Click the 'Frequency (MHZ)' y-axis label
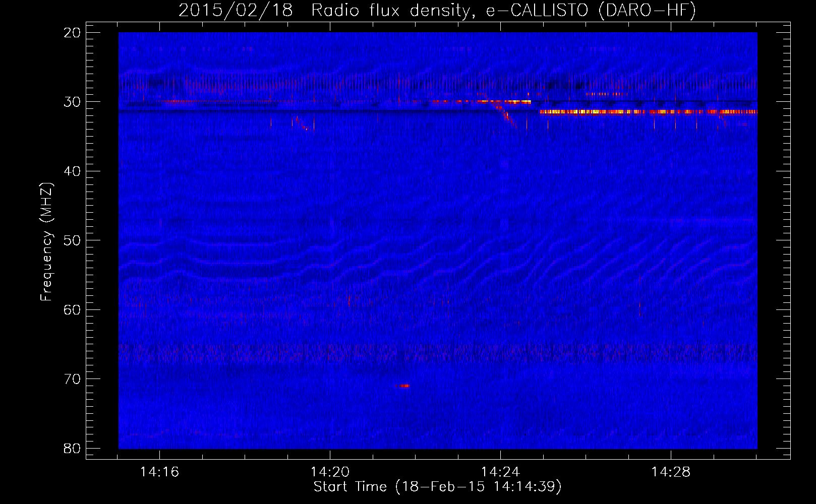 click(x=46, y=242)
